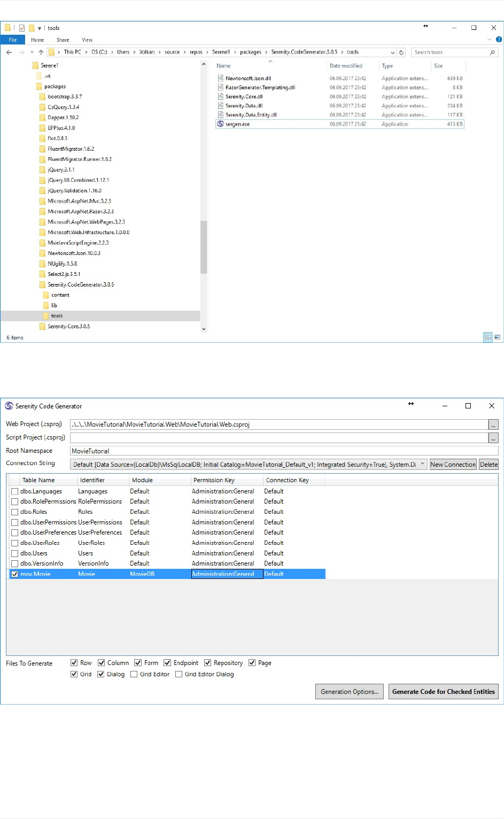Viewport: 504px width, 819px height.
Task: Expand the Explorer ribbon chevron
Action: [x=489, y=40]
